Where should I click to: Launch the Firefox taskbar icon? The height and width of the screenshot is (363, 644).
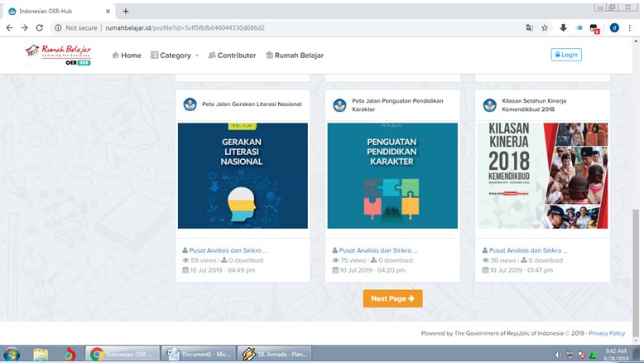click(x=70, y=354)
